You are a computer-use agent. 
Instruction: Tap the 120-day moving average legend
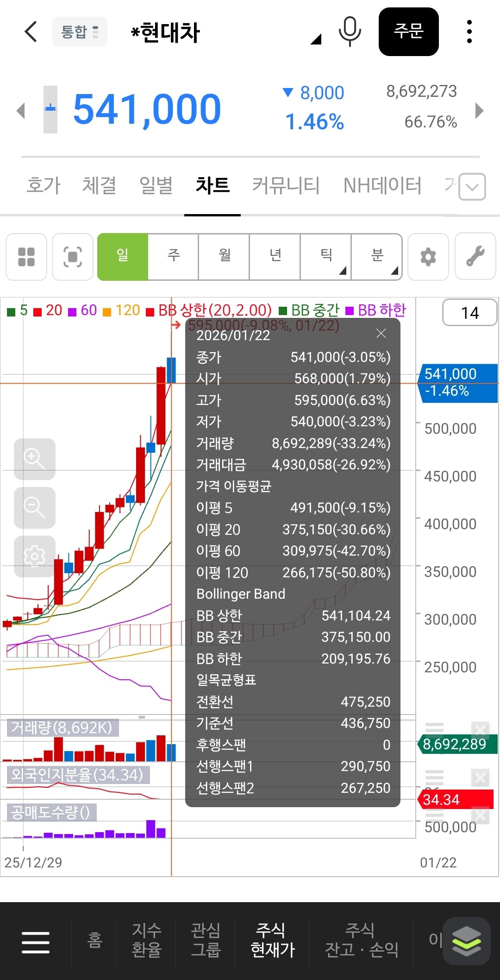(x=121, y=310)
